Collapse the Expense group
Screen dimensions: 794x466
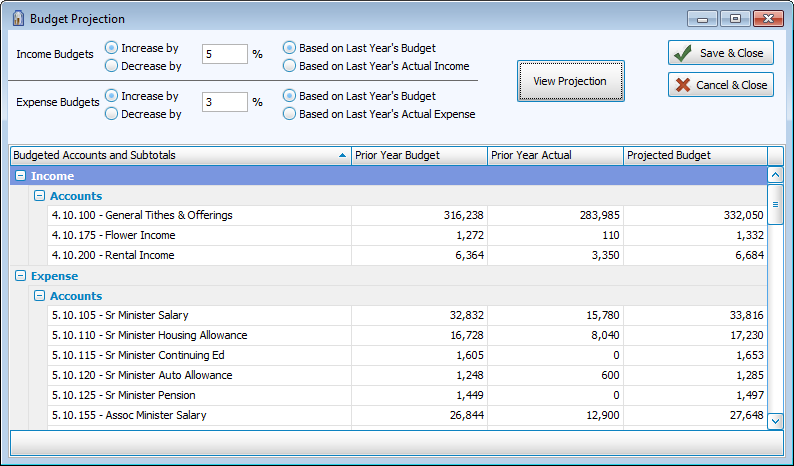[x=21, y=276]
